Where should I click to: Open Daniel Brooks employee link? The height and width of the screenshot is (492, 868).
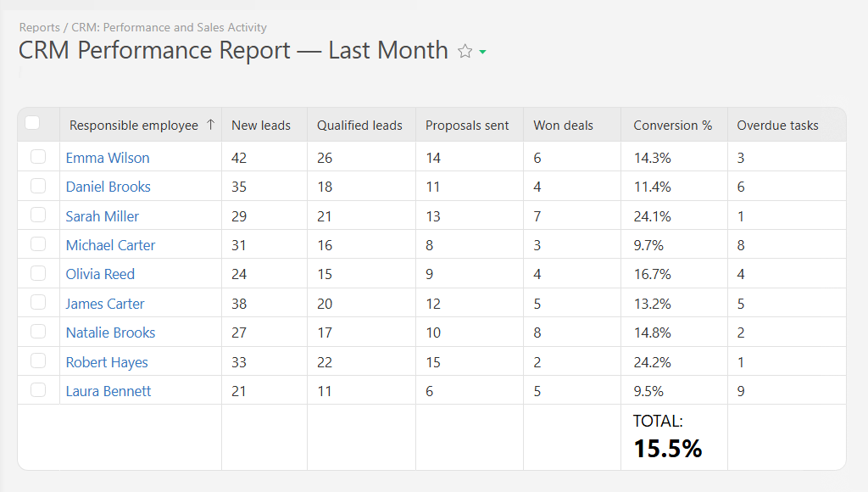coord(108,187)
